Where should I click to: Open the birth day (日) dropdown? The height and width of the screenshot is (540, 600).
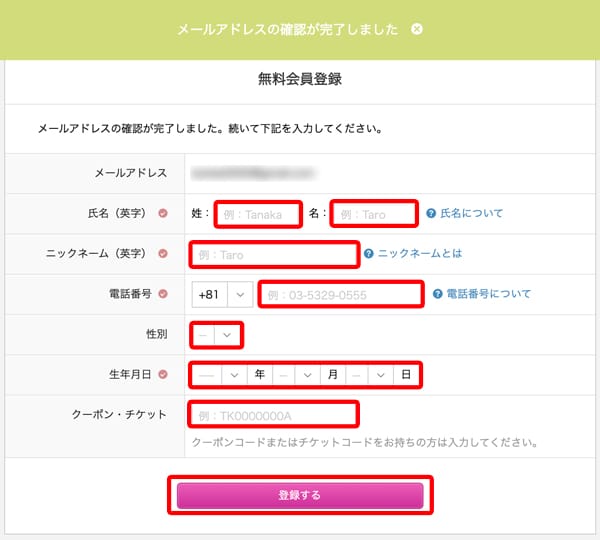(x=370, y=375)
